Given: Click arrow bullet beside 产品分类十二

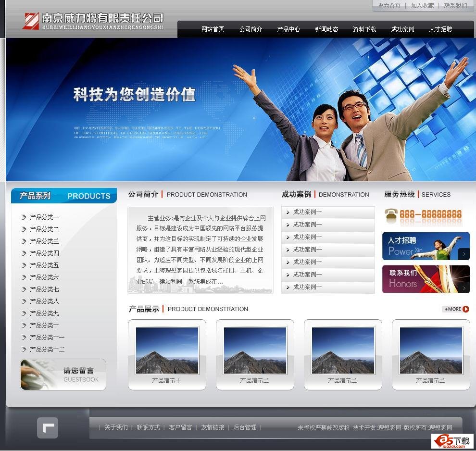Looking at the screenshot, I should (24, 350).
